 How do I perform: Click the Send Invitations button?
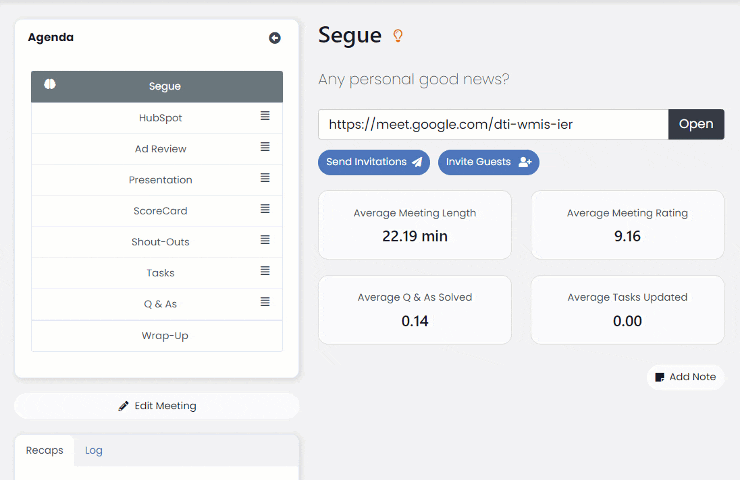[x=374, y=162]
